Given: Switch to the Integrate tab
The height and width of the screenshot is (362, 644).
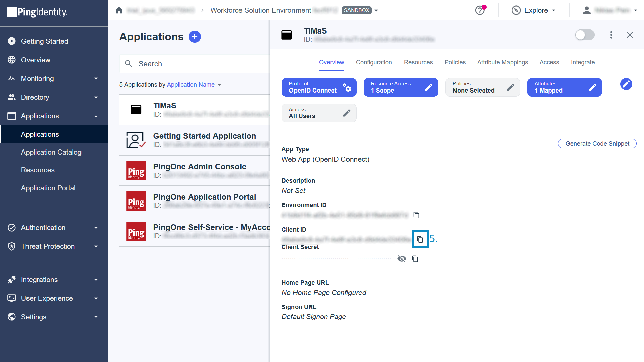Looking at the screenshot, I should tap(583, 62).
